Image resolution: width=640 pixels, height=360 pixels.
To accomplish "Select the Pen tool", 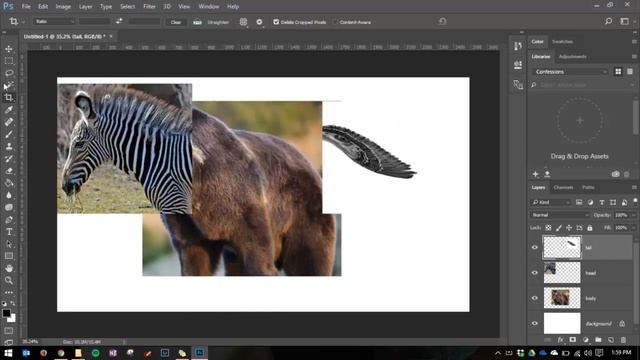I will tap(9, 220).
